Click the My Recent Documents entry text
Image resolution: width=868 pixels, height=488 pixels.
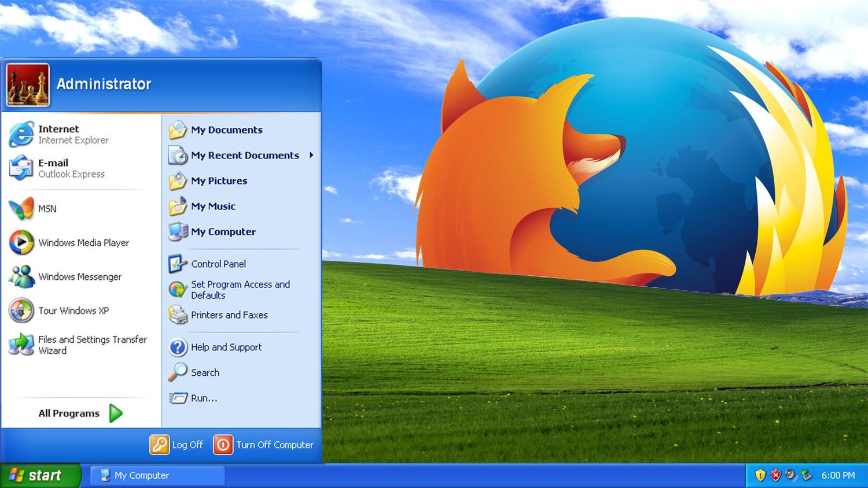coord(245,155)
